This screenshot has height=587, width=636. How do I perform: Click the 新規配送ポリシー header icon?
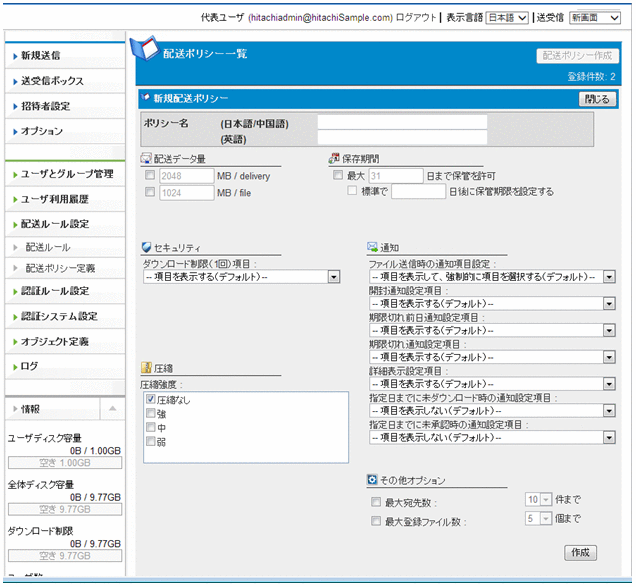tap(145, 97)
